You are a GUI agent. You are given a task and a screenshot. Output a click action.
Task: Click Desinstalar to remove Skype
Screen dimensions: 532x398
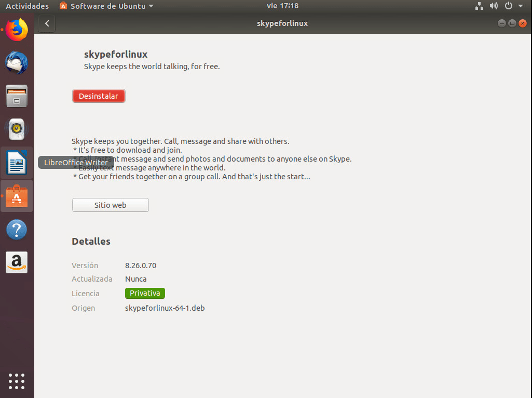pyautogui.click(x=99, y=96)
